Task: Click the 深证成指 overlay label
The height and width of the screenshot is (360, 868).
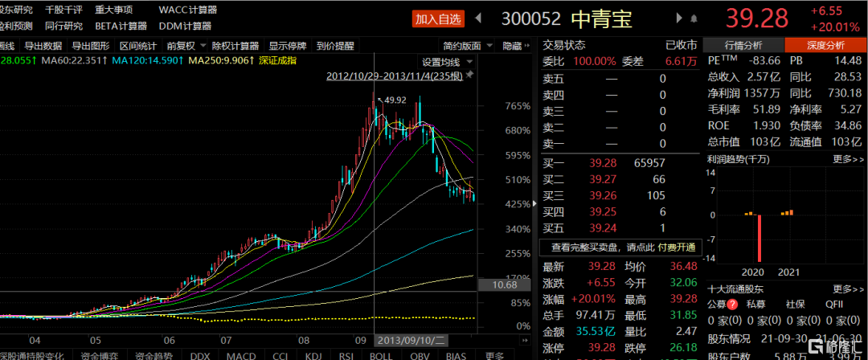Action: click(277, 60)
